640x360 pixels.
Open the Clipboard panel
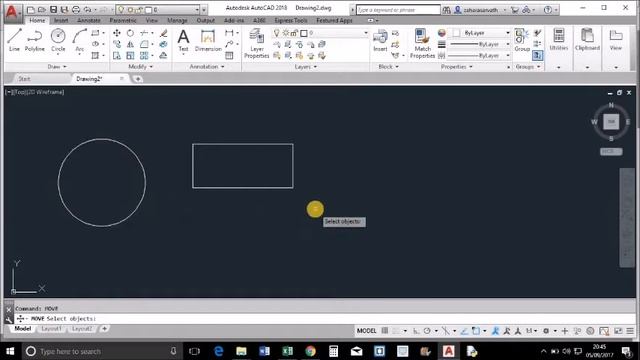(x=587, y=40)
